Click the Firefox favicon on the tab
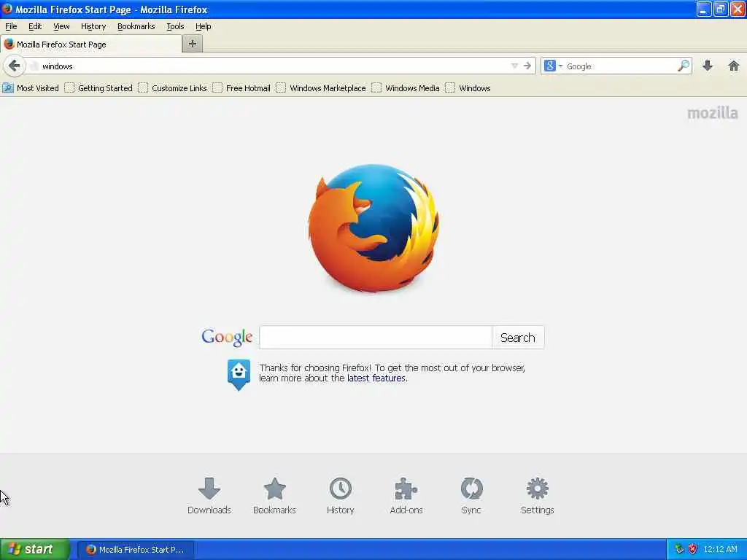This screenshot has width=747, height=560. tap(9, 44)
